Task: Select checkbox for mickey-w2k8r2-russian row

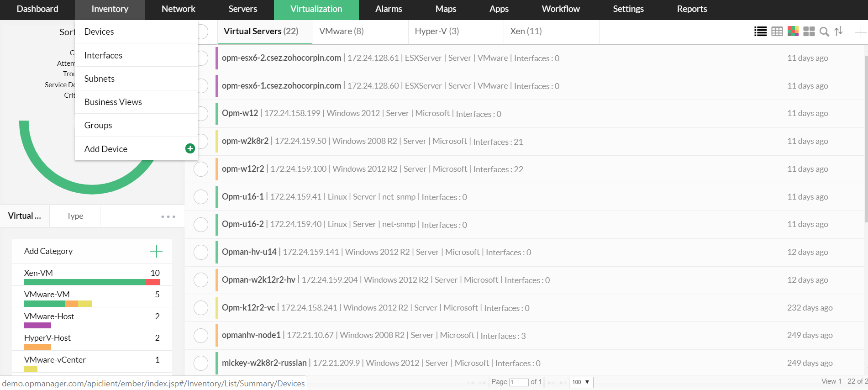Action: tap(201, 364)
